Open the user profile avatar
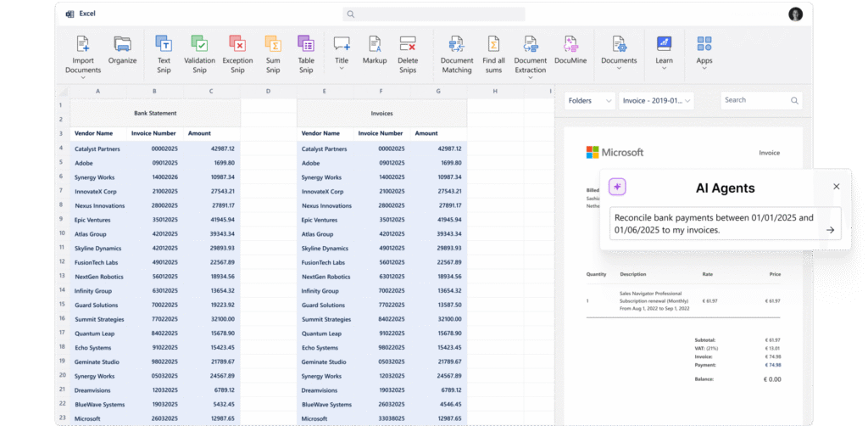The width and height of the screenshot is (868, 426). coord(795,14)
